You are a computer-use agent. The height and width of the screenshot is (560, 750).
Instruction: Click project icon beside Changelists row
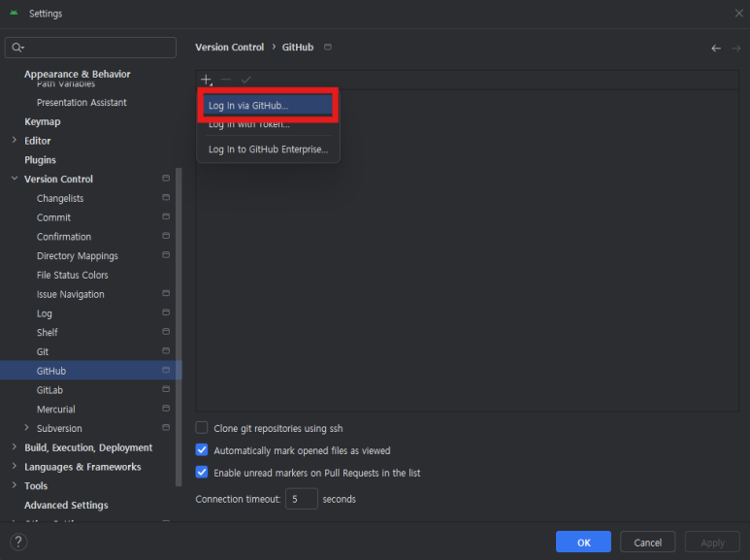166,197
